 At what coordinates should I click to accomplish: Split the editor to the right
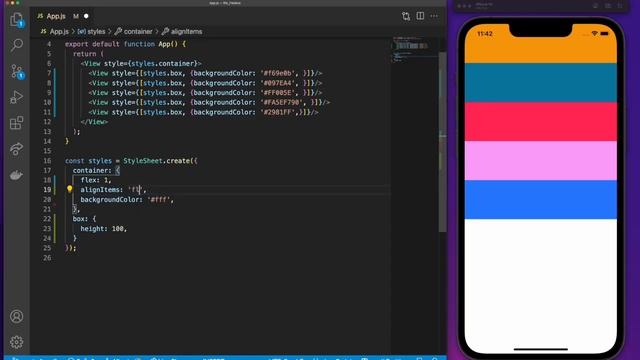click(420, 16)
